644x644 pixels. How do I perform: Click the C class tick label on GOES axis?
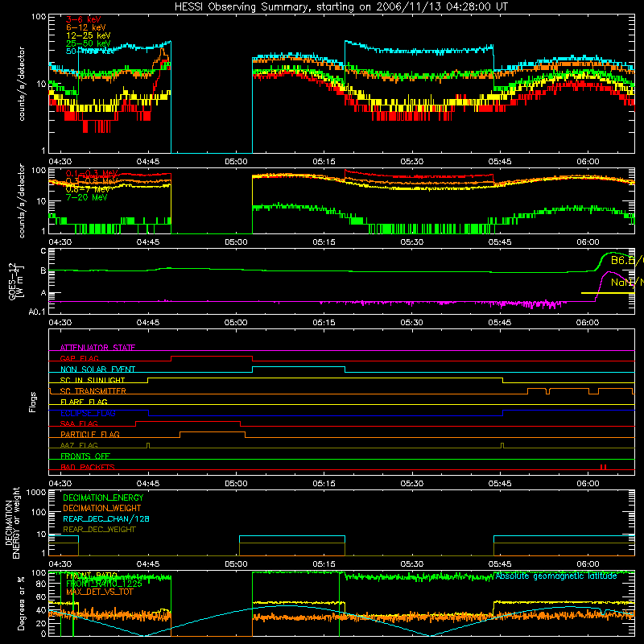(x=43, y=251)
